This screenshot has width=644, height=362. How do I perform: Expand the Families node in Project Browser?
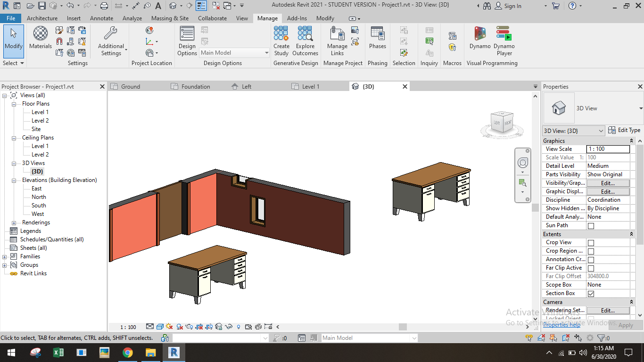pos(5,256)
